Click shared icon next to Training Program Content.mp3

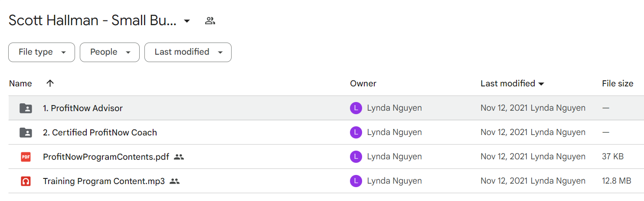pos(174,181)
